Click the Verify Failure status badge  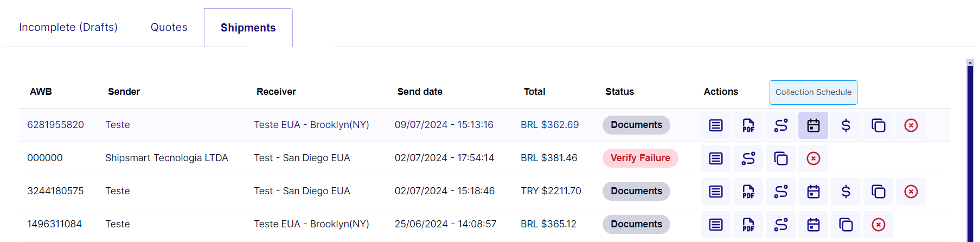coord(640,158)
